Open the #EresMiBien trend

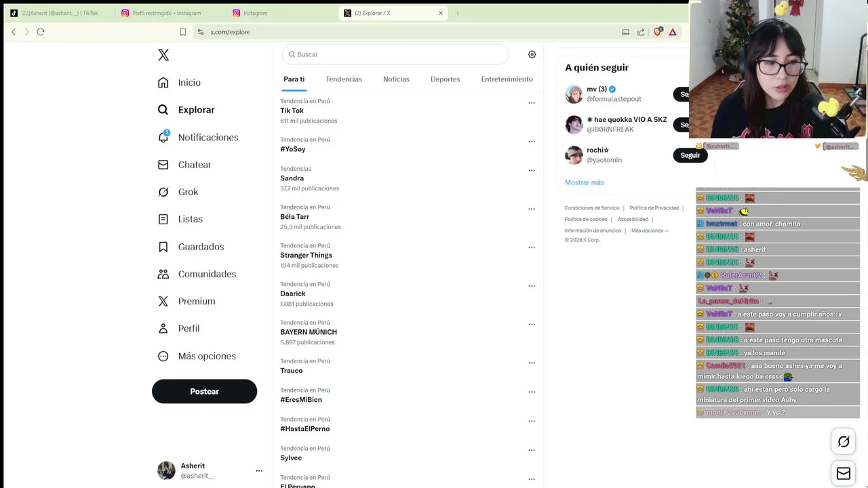(301, 400)
